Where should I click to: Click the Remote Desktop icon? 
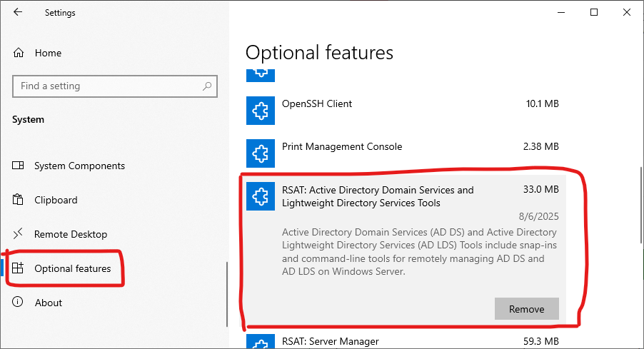[18, 233]
